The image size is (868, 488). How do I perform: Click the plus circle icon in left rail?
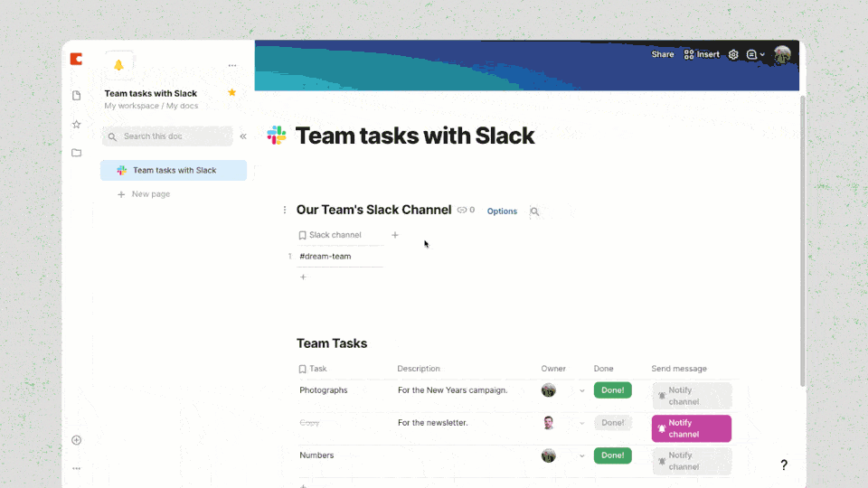coord(76,440)
